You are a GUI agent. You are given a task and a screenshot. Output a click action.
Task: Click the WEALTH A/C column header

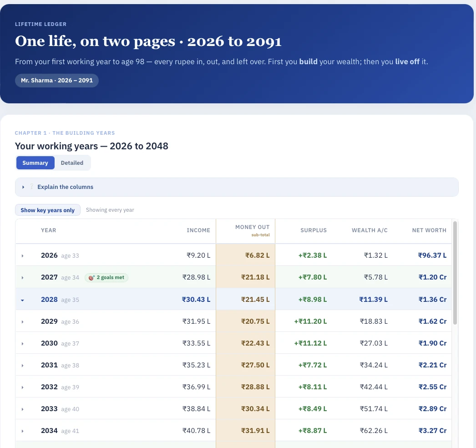pyautogui.click(x=370, y=230)
